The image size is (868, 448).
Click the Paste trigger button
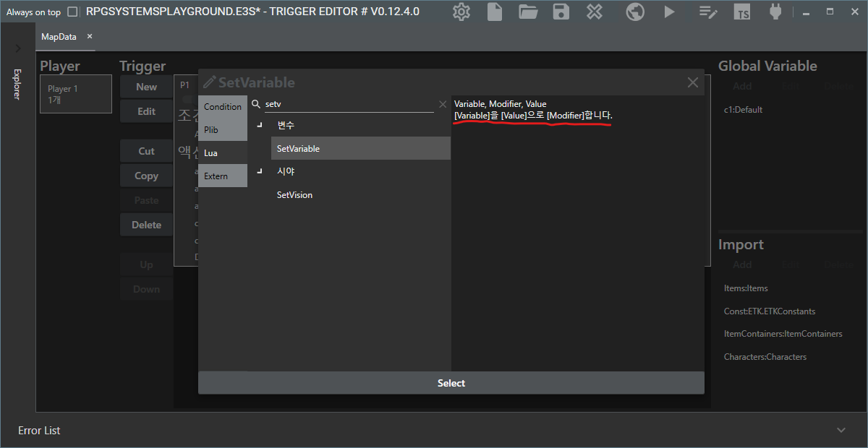(147, 200)
